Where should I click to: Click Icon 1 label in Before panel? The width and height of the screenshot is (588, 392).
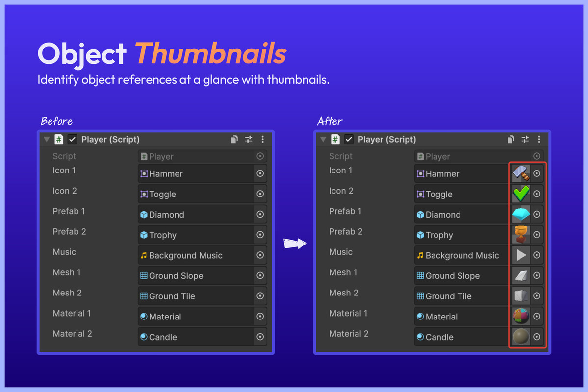[64, 171]
